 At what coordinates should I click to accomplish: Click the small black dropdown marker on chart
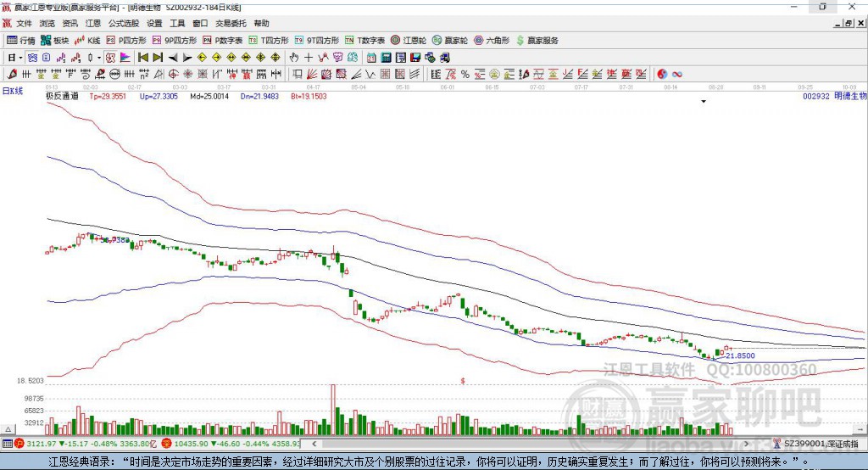click(704, 102)
